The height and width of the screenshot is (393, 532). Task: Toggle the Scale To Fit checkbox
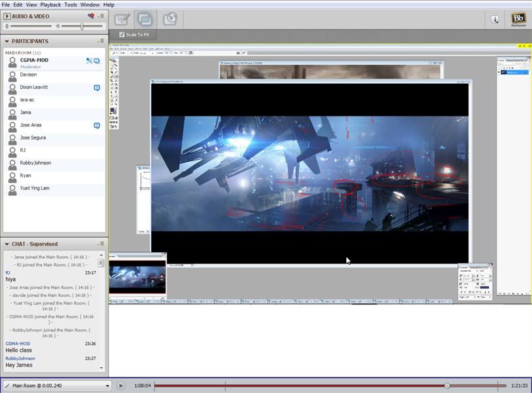coord(122,34)
